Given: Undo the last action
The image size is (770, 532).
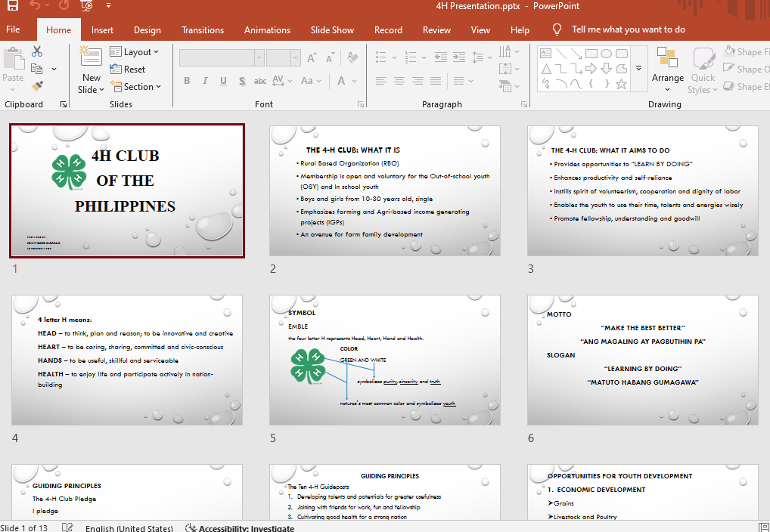Looking at the screenshot, I should point(35,5).
